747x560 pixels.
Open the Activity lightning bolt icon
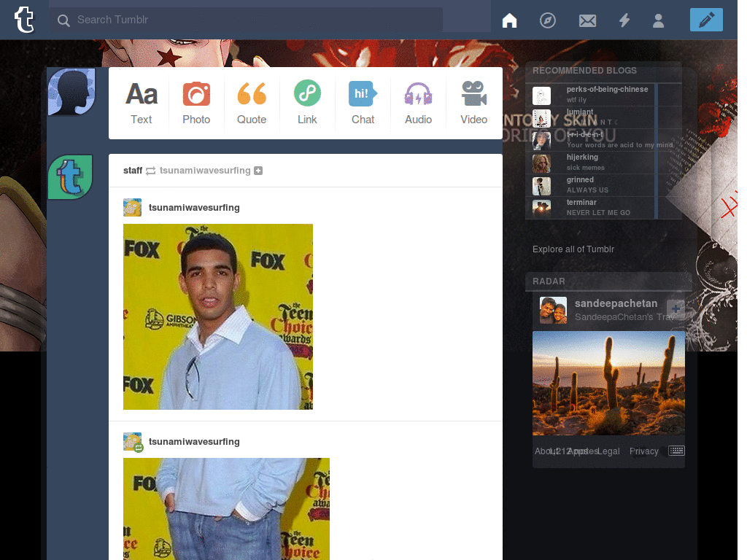point(624,20)
